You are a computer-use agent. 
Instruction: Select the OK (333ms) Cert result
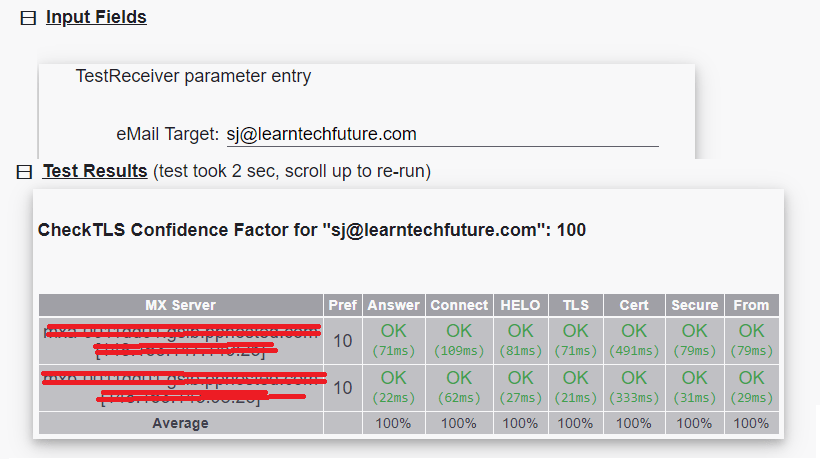634,387
